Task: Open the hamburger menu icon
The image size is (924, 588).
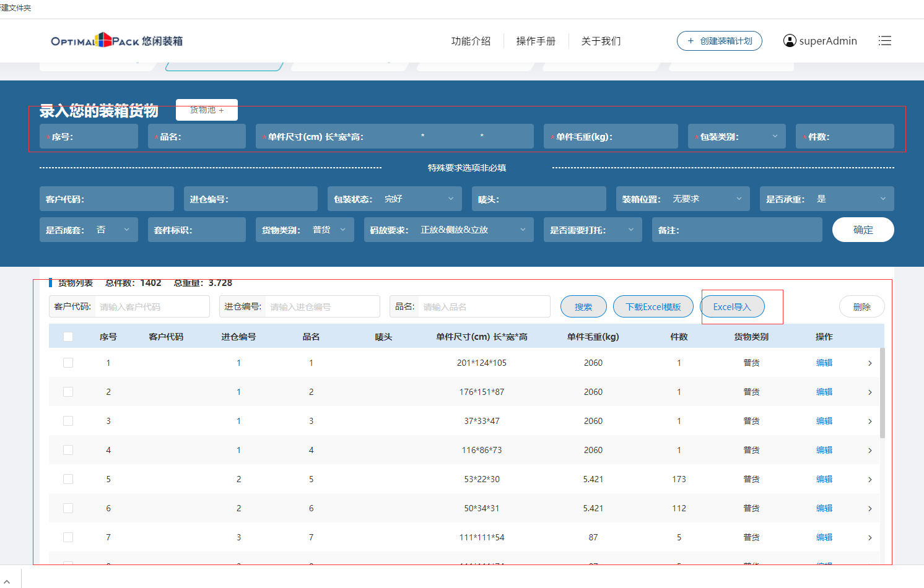Action: [x=884, y=41]
